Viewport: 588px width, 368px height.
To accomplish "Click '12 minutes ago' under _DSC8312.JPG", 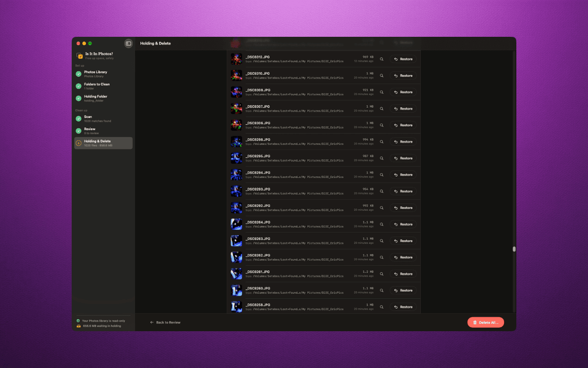I will pos(363,61).
